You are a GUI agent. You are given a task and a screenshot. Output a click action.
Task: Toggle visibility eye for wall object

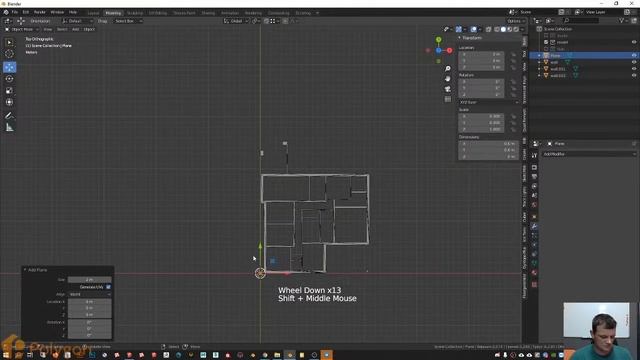pos(634,62)
